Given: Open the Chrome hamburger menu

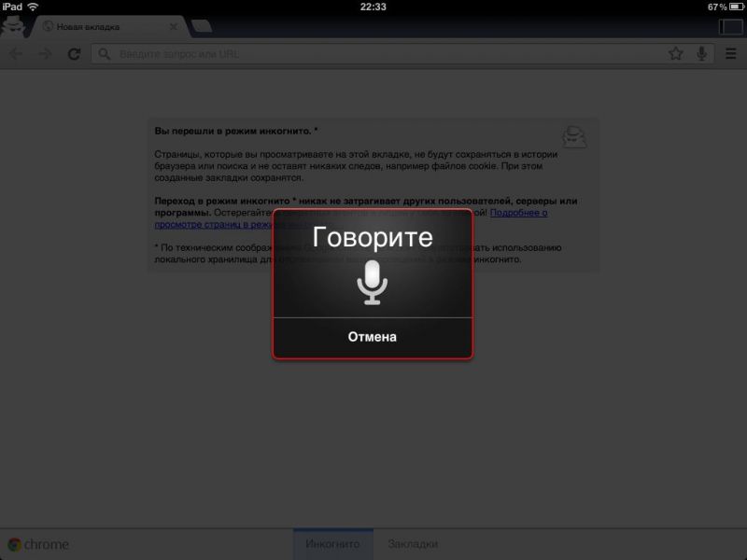Looking at the screenshot, I should point(731,54).
